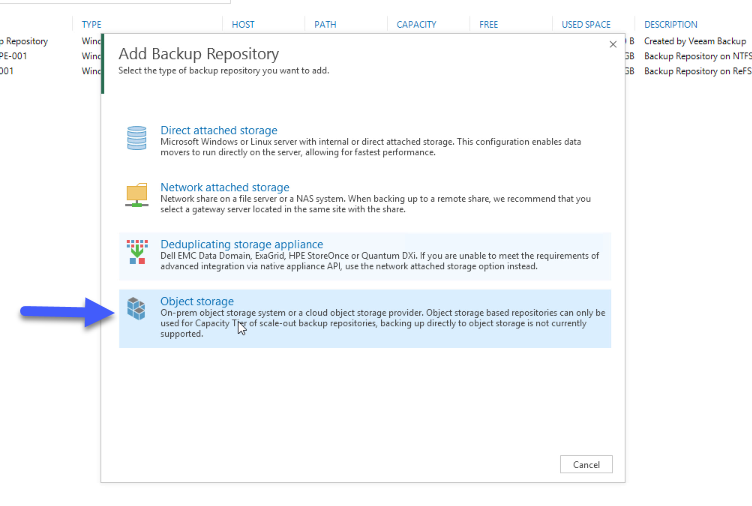Sort the list by the TYPE column

[x=92, y=24]
